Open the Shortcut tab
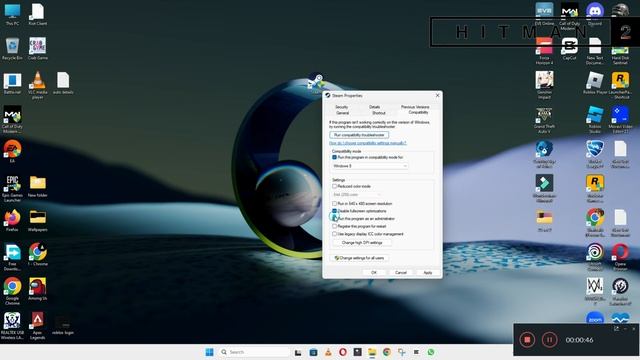The width and height of the screenshot is (640, 360). point(378,113)
